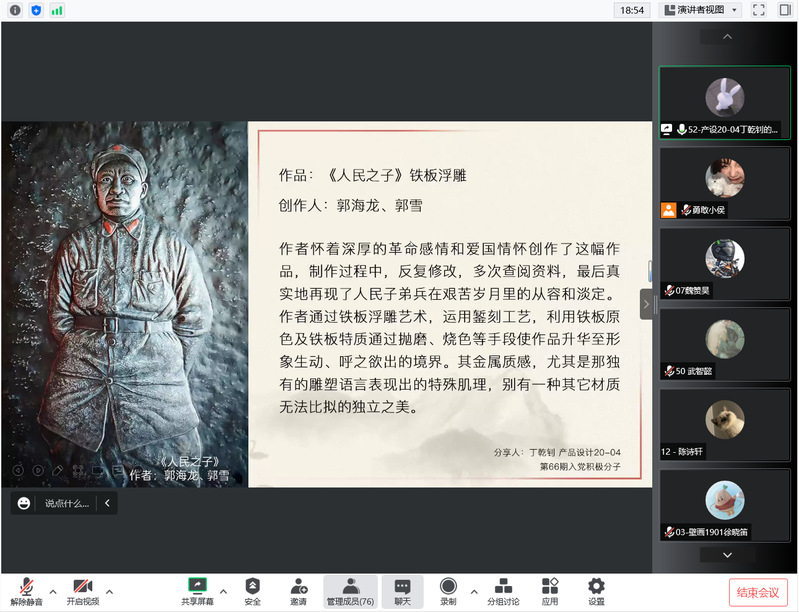The width and height of the screenshot is (799, 612).
Task: Expand audio options arrow beside 解除静音
Action: pos(53,590)
